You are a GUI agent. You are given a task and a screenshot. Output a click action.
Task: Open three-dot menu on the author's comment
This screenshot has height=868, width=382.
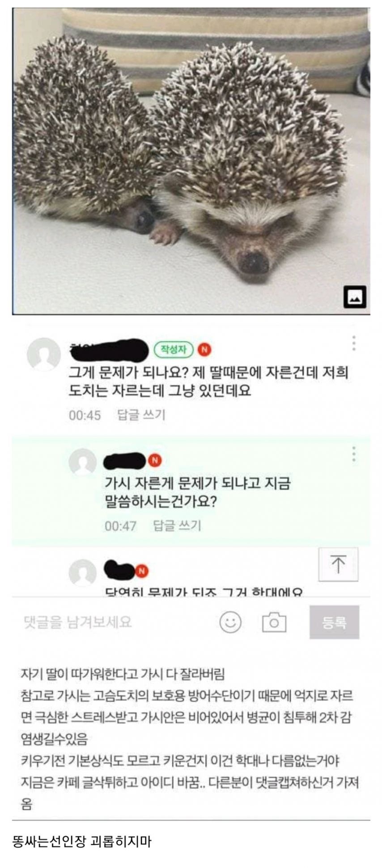click(354, 343)
